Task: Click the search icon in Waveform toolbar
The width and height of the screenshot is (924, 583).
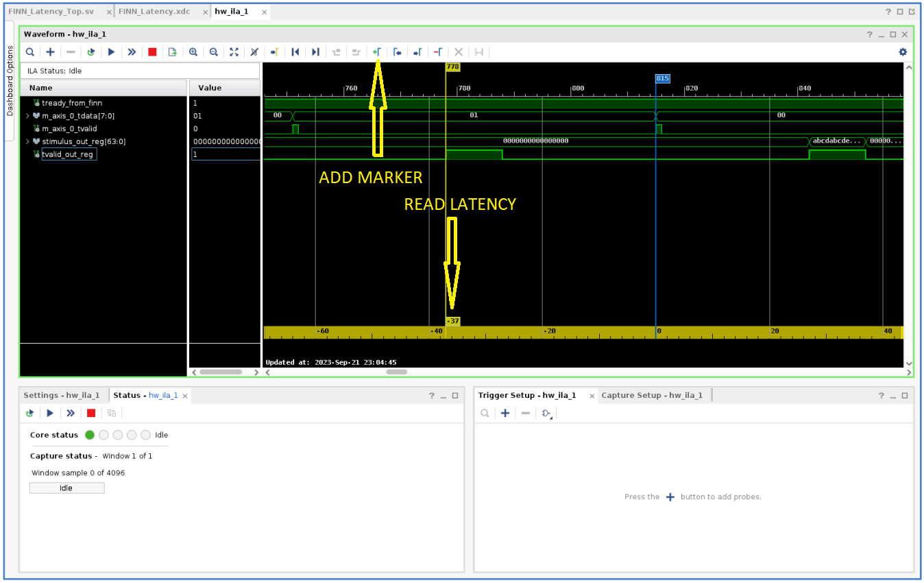Action: [x=30, y=52]
